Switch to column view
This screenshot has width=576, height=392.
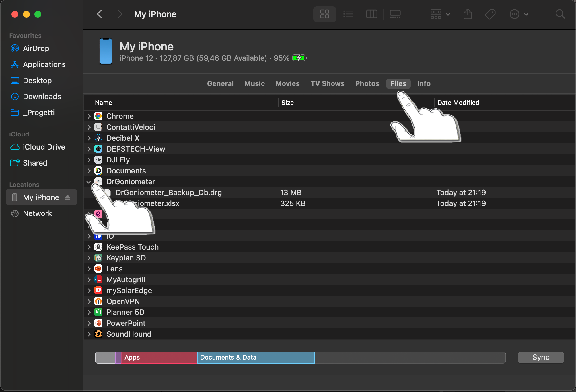[372, 14]
